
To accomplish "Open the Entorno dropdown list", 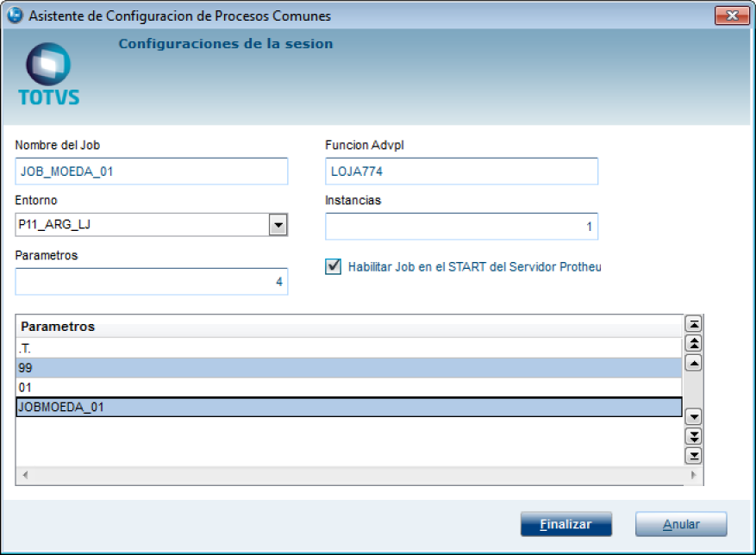I will (278, 226).
